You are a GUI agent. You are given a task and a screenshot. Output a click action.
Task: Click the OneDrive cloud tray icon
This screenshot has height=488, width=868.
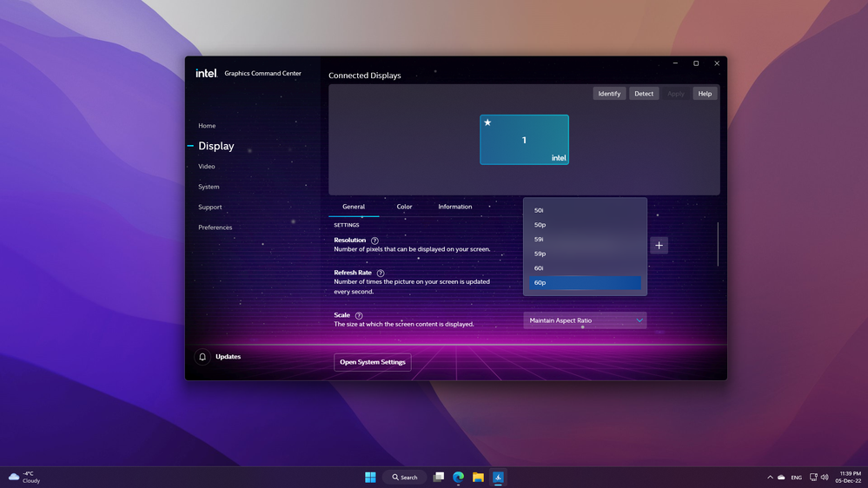[x=781, y=477]
